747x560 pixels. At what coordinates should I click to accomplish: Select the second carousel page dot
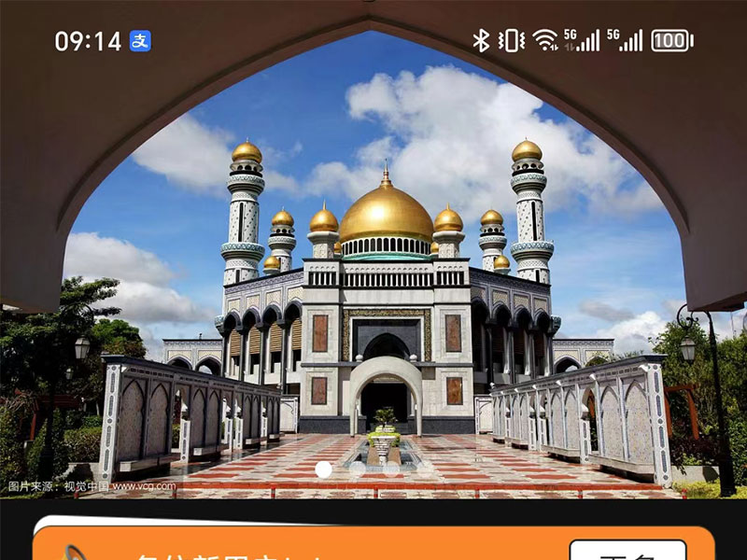(x=358, y=469)
